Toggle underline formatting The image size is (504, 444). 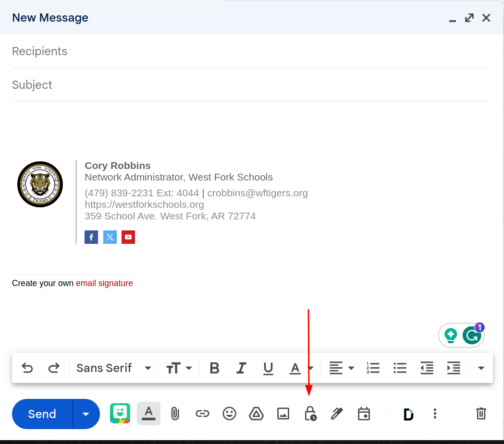coord(268,368)
